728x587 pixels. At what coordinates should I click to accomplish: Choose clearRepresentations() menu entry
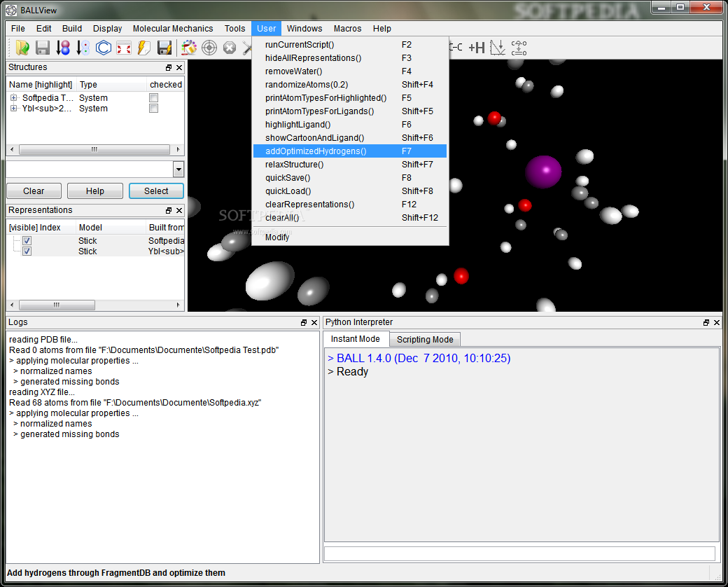[x=350, y=205]
